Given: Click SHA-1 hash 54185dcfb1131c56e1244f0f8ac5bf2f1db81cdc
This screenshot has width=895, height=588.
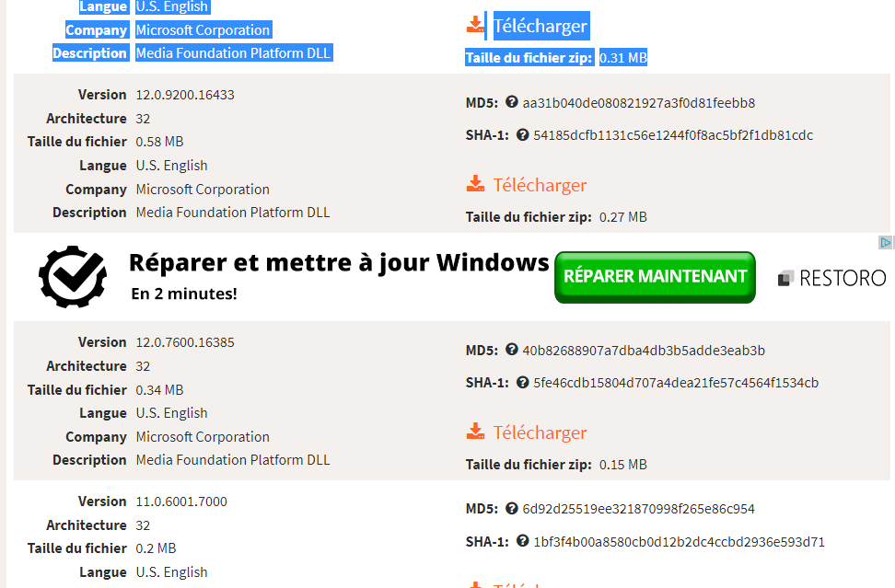Looking at the screenshot, I should coord(673,135).
